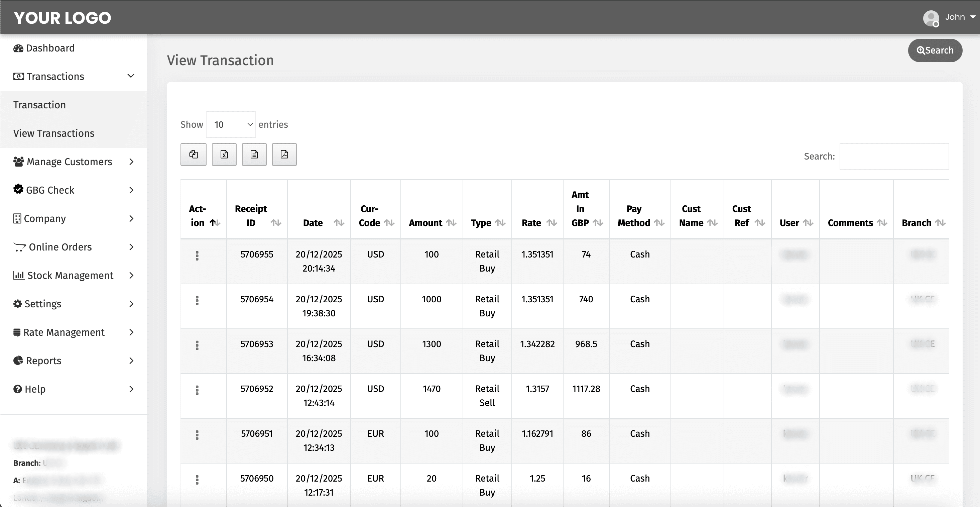
Task: Toggle sorting on the Date column
Action: (x=339, y=223)
